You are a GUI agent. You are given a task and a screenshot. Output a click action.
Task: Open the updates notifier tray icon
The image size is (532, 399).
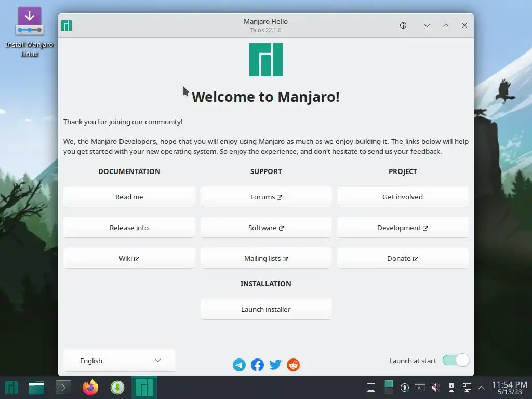coord(404,388)
